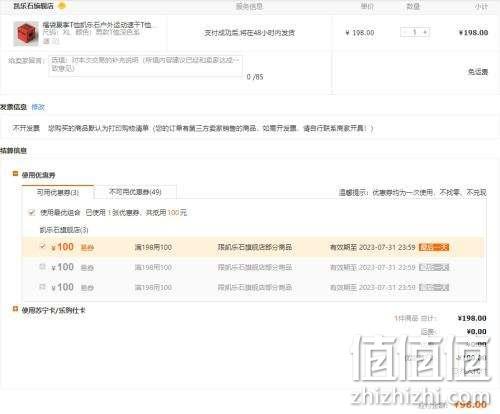Click the seller message text box
This screenshot has width=500, height=414.
coord(146,66)
